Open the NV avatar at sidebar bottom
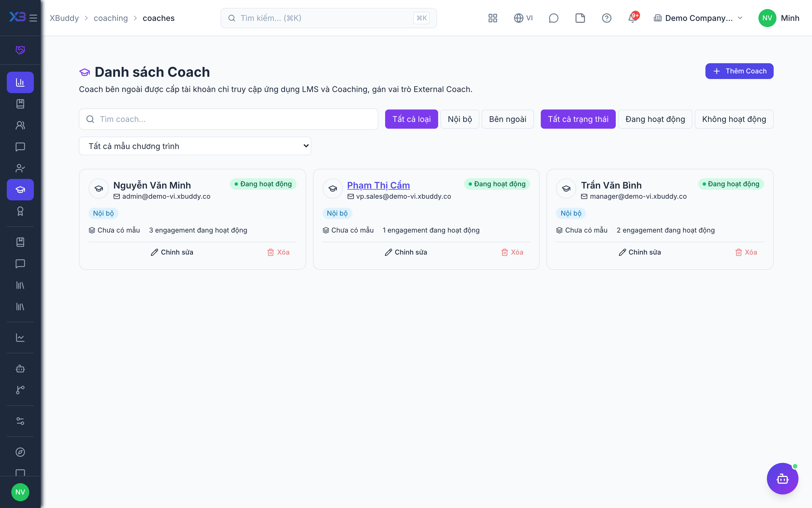Image resolution: width=812 pixels, height=508 pixels. point(20,492)
